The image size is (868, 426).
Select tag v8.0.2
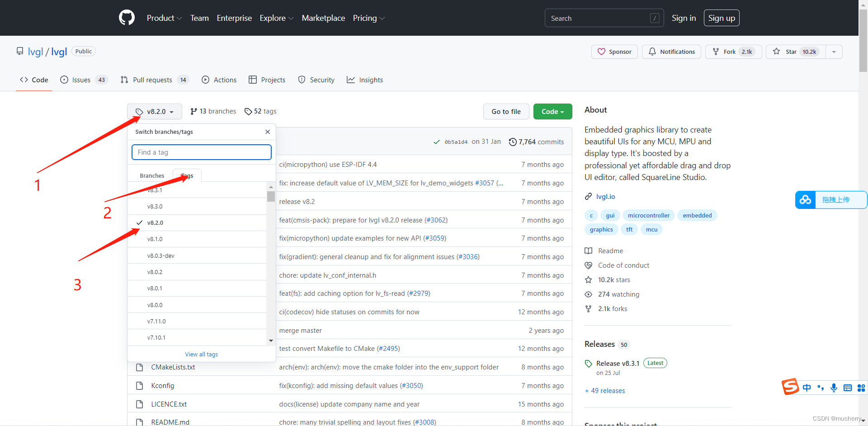click(197, 272)
